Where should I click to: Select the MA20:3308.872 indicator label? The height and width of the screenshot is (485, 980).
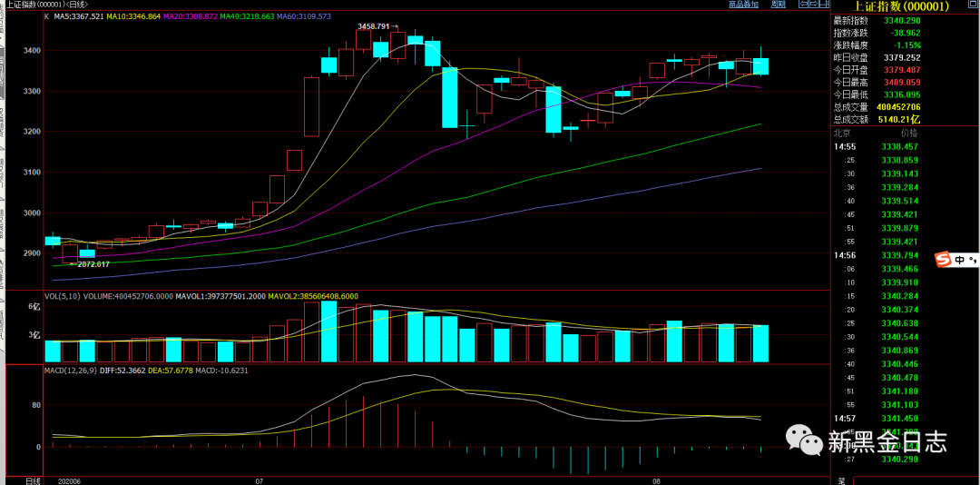point(191,17)
